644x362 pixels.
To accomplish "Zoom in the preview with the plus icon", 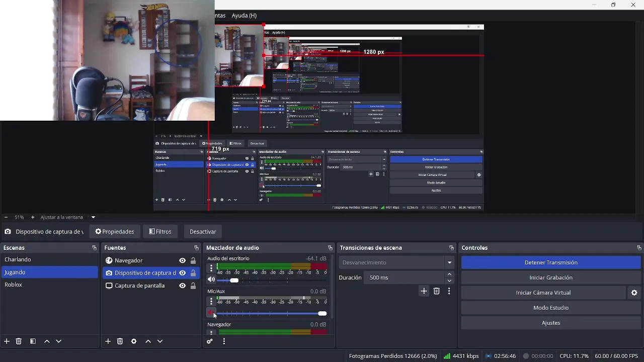I will [33, 217].
